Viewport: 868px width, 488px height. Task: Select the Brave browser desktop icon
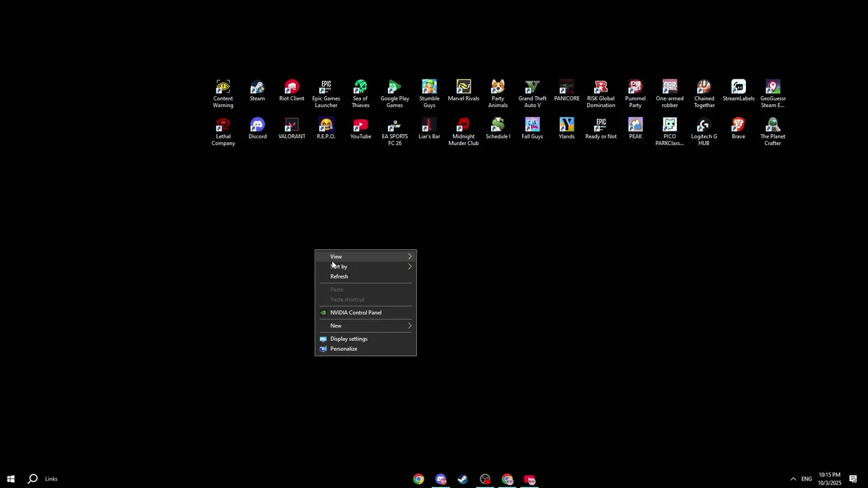point(738,129)
